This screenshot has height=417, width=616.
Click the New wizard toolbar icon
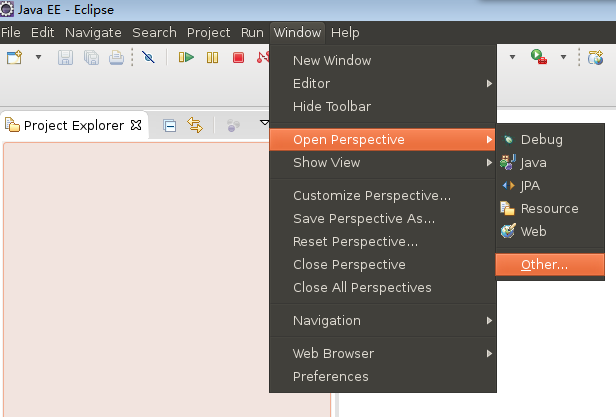15,58
